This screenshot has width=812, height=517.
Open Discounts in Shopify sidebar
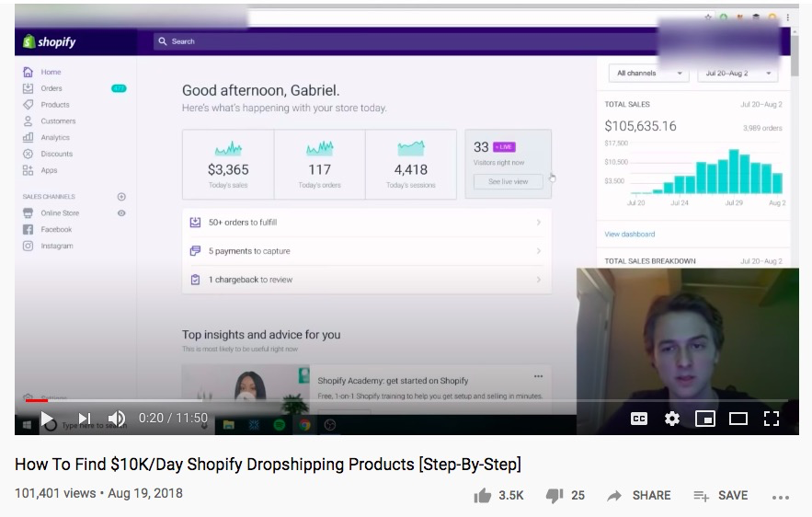(x=56, y=154)
